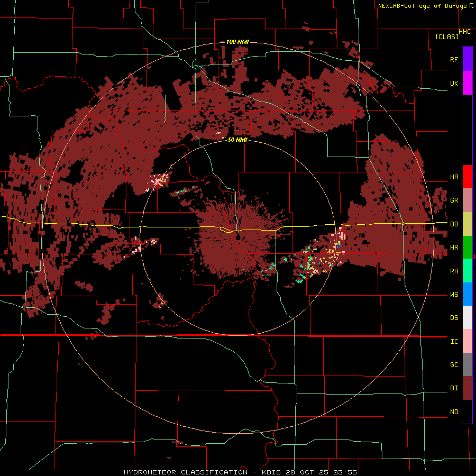Image resolution: width=476 pixels, height=476 pixels.
Task: Click the RA legend label
Action: point(454,271)
